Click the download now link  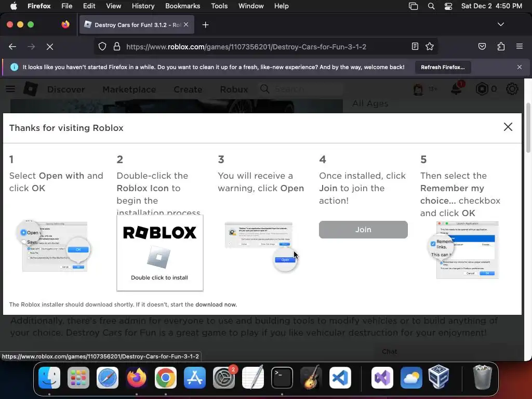pyautogui.click(x=216, y=304)
